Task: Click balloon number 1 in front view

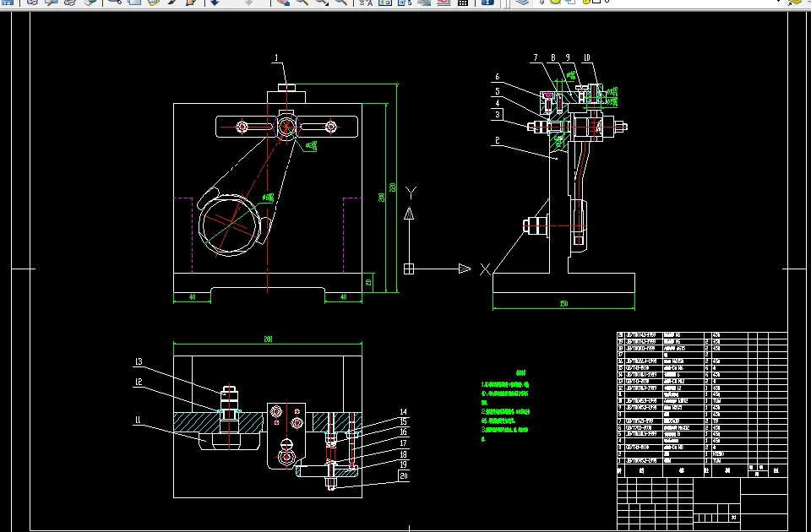Action: [277, 58]
